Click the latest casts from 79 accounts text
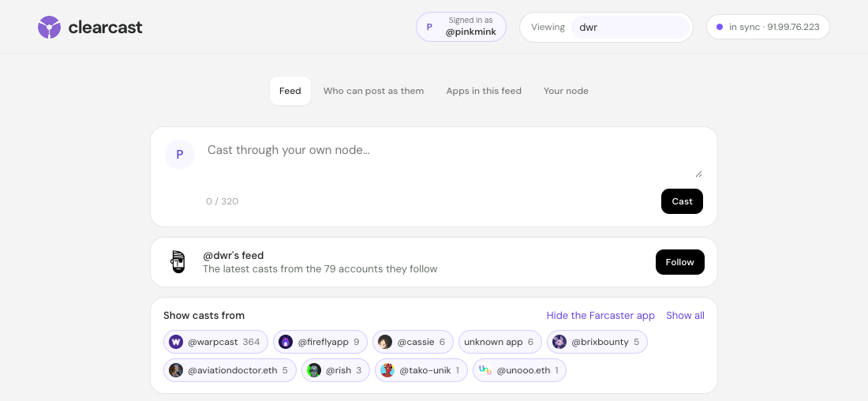 pyautogui.click(x=320, y=269)
